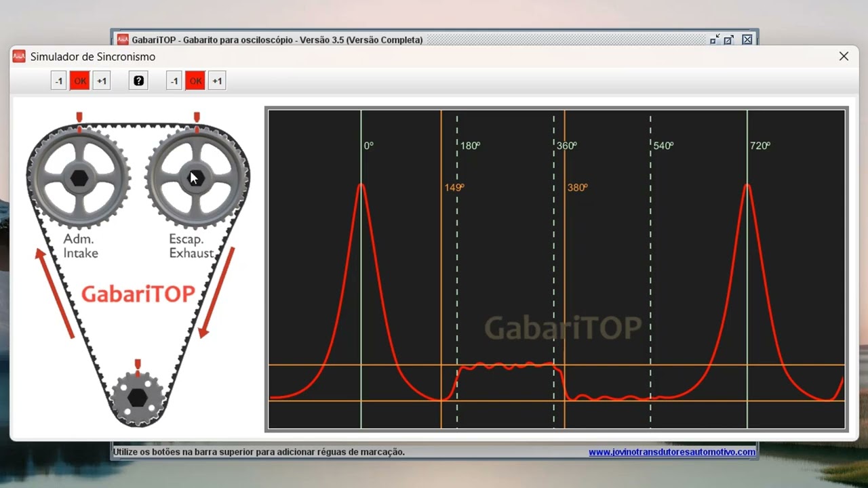This screenshot has width=868, height=488.
Task: Click the 540° marker label
Action: 663,146
